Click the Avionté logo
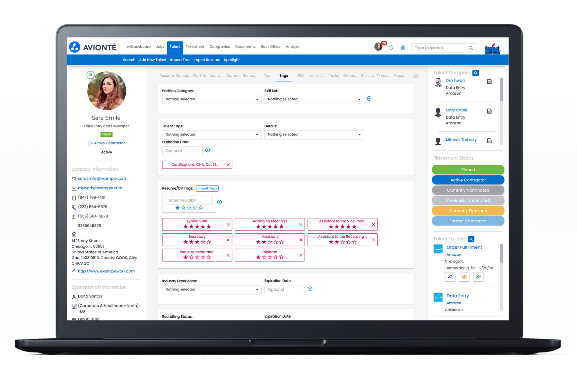 pyautogui.click(x=92, y=47)
